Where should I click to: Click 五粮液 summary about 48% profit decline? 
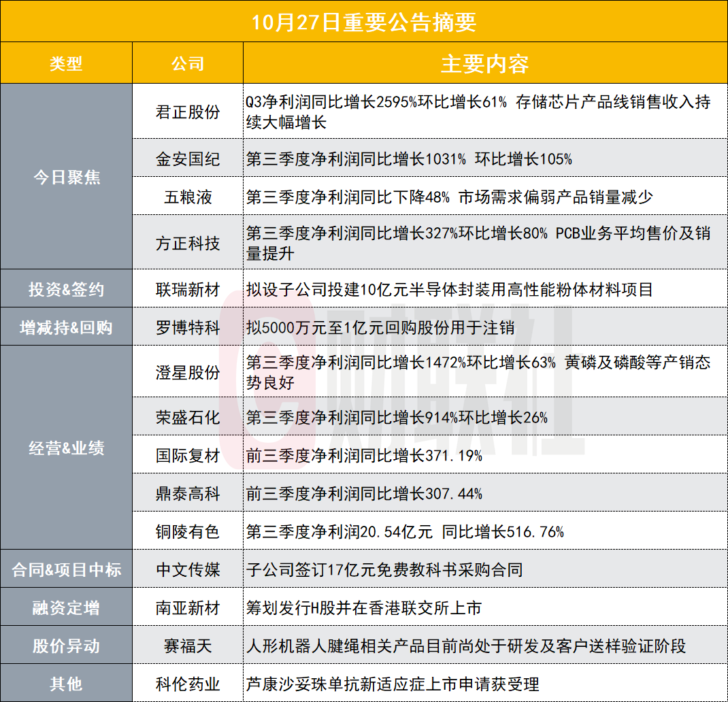click(x=450, y=197)
